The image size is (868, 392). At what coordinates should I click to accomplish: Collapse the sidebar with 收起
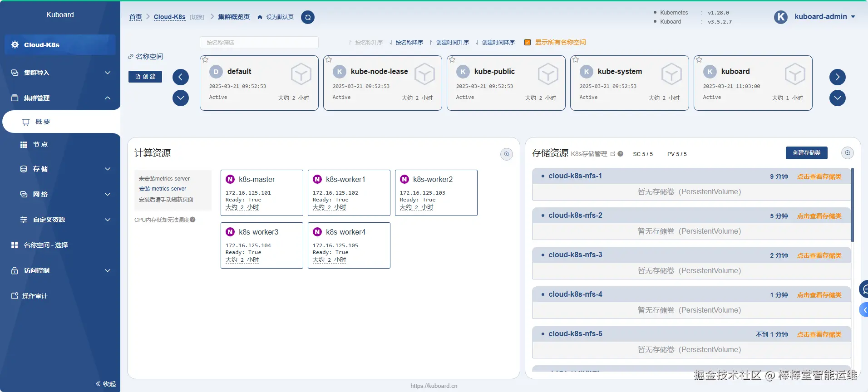pyautogui.click(x=106, y=384)
